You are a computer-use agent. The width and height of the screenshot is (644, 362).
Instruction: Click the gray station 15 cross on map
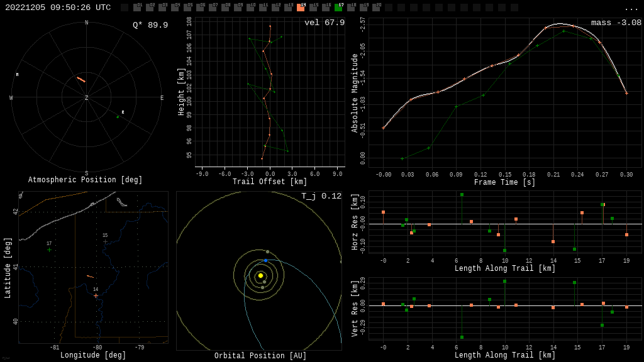[x=105, y=241]
